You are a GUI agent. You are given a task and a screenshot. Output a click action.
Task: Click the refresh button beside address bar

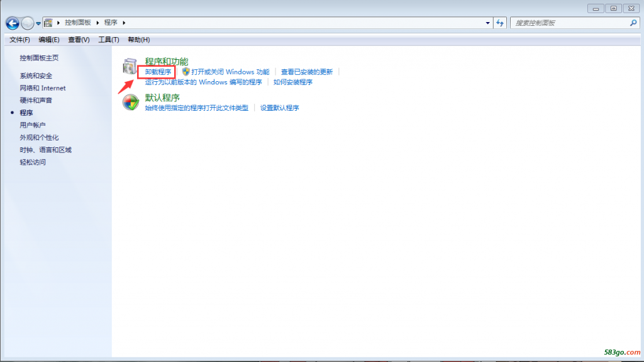point(500,23)
